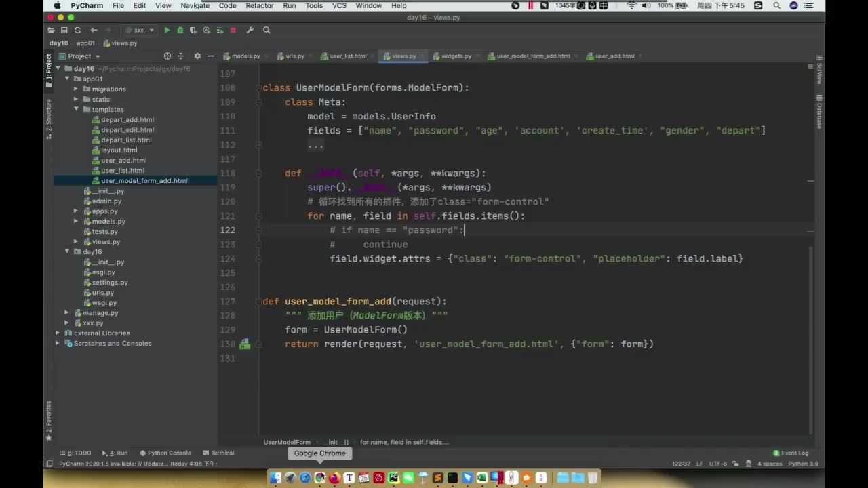Viewport: 868px width, 488px height.
Task: Open Safari from the Dock
Action: [304, 478]
